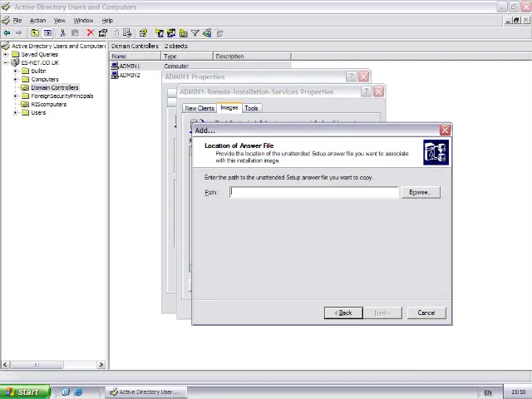Click the Domain Controllers OU icon
This screenshot has height=399, width=532.
pos(25,87)
